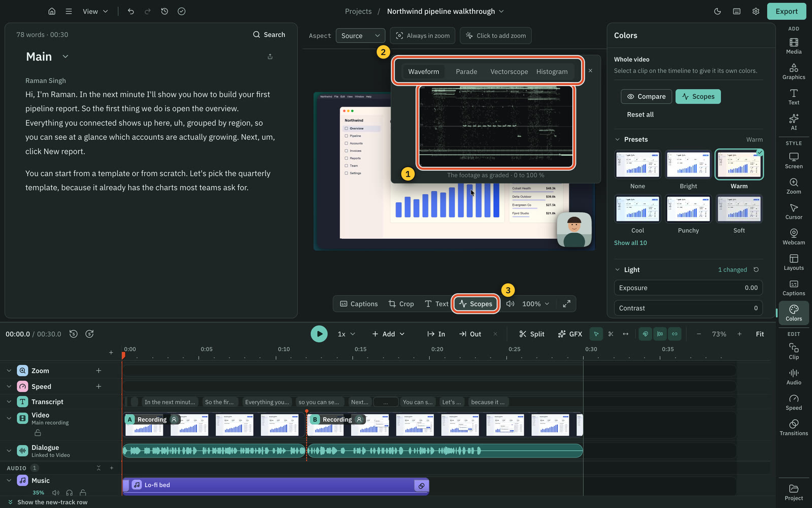Open the Aspect Source dropdown
This screenshot has height=508, width=812.
360,36
